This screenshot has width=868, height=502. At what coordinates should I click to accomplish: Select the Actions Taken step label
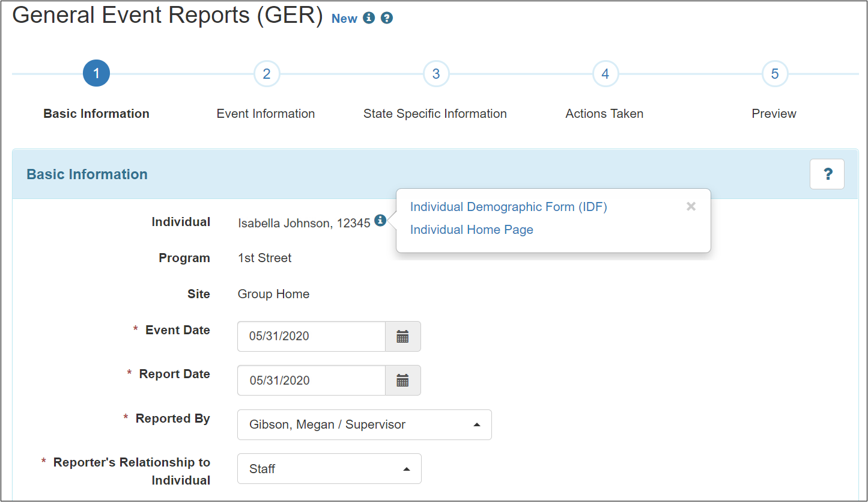pyautogui.click(x=604, y=114)
